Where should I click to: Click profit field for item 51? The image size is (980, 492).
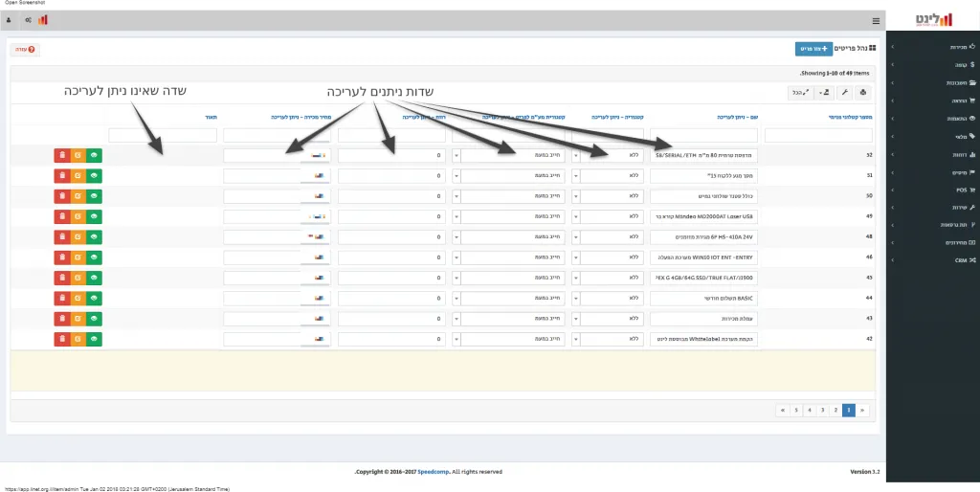(x=391, y=176)
